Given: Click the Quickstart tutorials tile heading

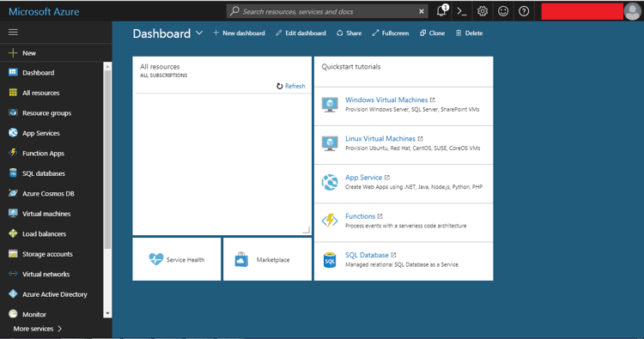Looking at the screenshot, I should click(351, 66).
